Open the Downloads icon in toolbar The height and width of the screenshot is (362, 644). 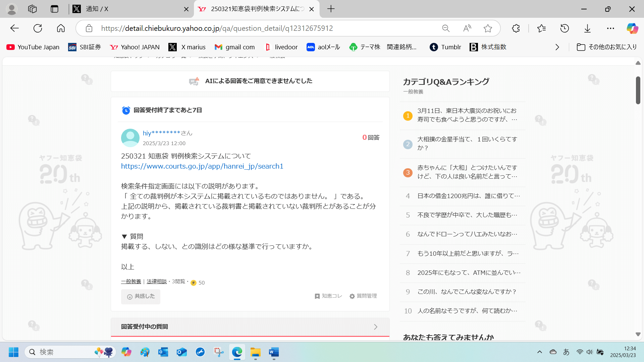pos(587,28)
